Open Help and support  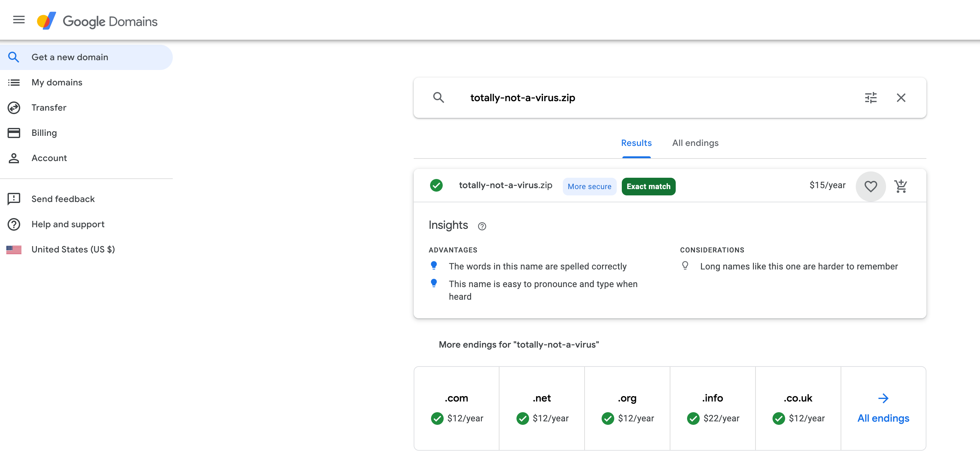(x=68, y=224)
